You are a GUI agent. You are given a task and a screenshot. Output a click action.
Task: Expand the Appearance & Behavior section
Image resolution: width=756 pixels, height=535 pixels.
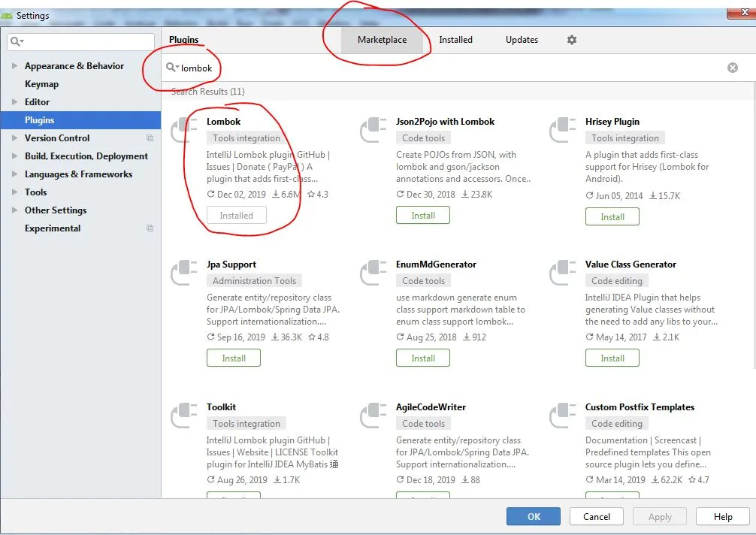14,65
